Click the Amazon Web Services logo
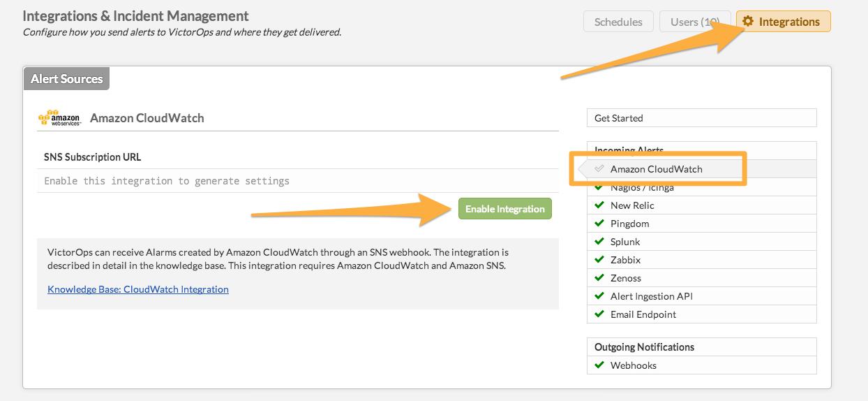 [x=59, y=118]
